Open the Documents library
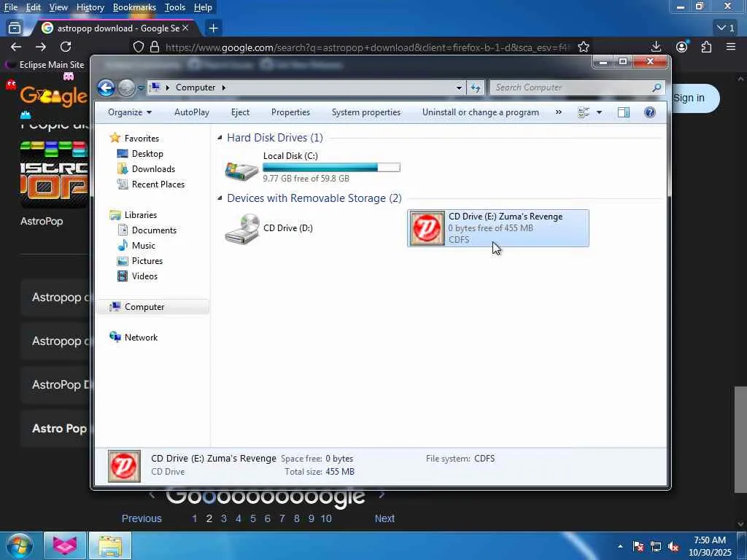 tap(154, 230)
